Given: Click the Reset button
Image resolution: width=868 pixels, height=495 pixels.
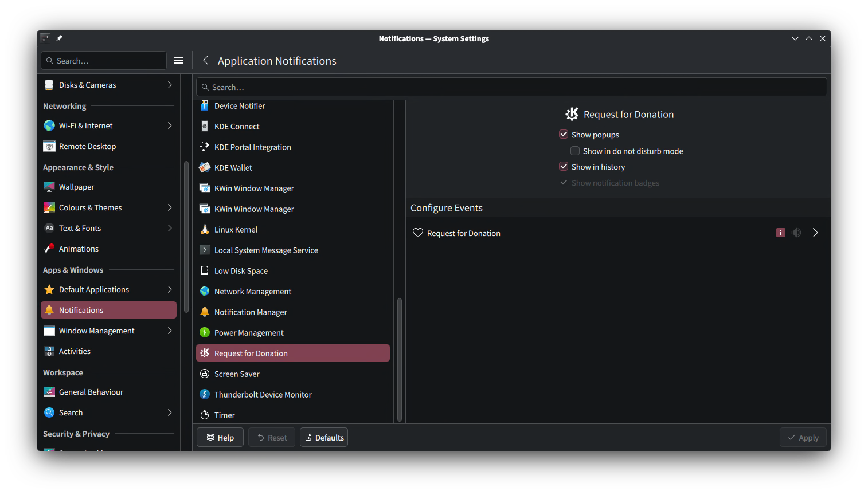Looking at the screenshot, I should tap(272, 437).
